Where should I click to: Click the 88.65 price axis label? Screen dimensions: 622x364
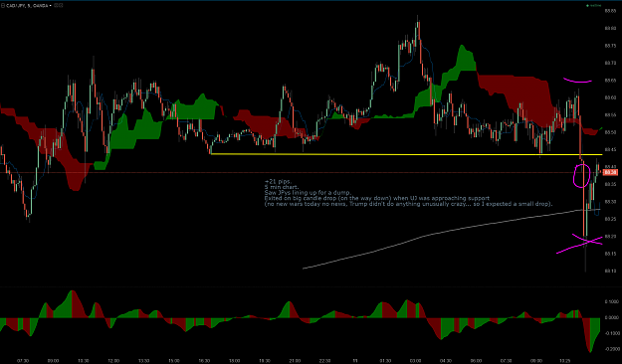[x=610, y=81]
